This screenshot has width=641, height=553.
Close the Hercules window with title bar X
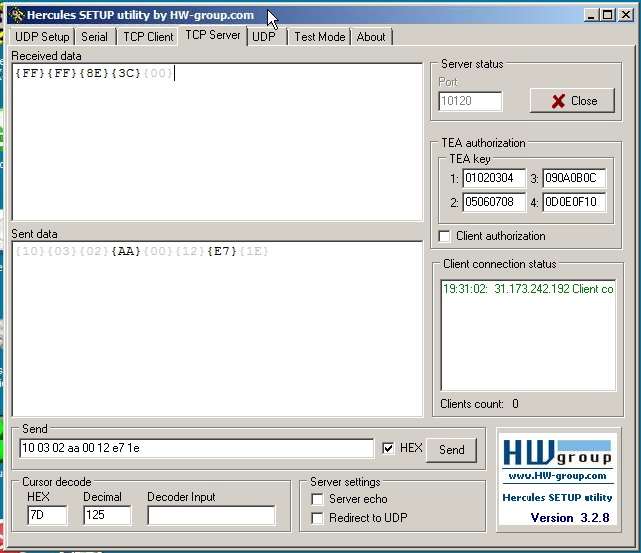[x=625, y=15]
